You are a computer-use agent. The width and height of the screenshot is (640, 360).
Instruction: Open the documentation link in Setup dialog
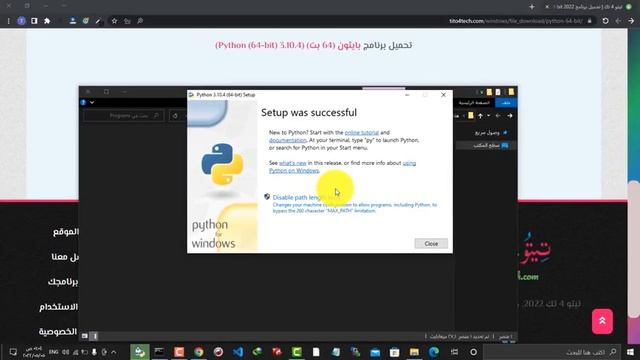point(288,140)
